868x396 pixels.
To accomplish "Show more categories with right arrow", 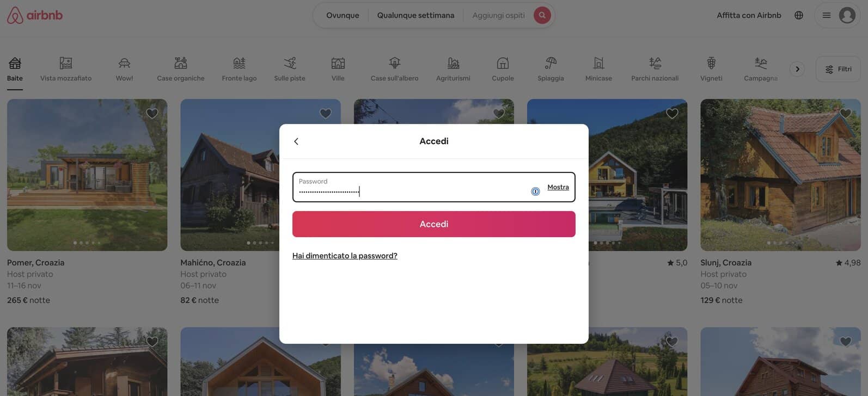I will [797, 69].
